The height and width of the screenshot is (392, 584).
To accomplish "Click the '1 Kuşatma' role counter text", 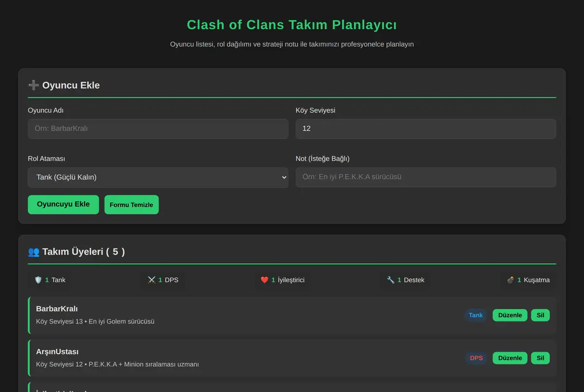I will click(x=533, y=280).
